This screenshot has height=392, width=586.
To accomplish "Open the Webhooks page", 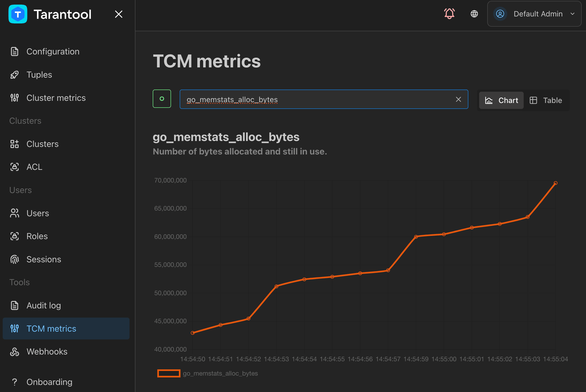I will click(66, 352).
